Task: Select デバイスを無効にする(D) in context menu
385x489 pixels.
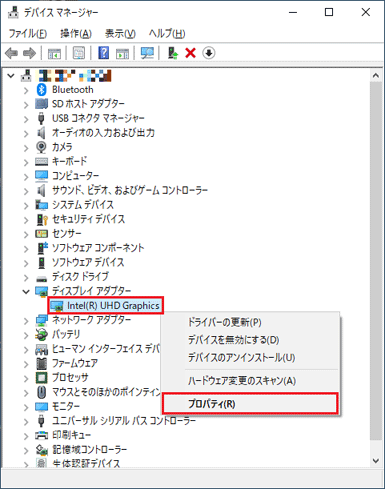Action: 250,340
